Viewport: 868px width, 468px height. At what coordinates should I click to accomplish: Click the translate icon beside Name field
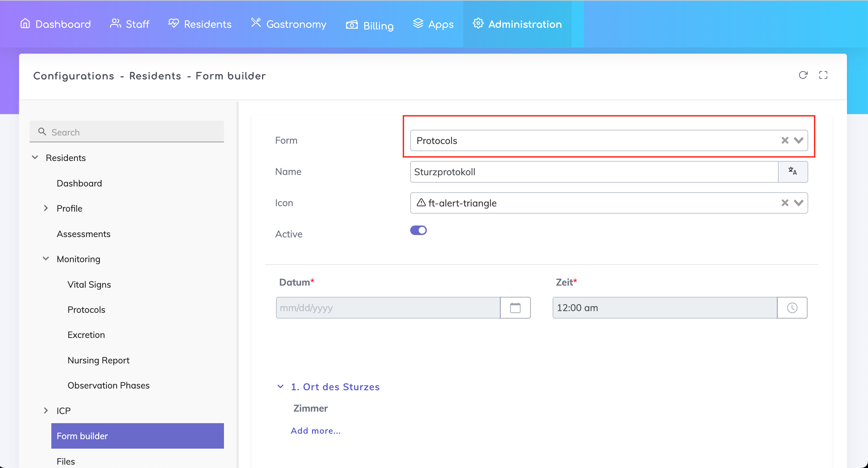pyautogui.click(x=793, y=172)
